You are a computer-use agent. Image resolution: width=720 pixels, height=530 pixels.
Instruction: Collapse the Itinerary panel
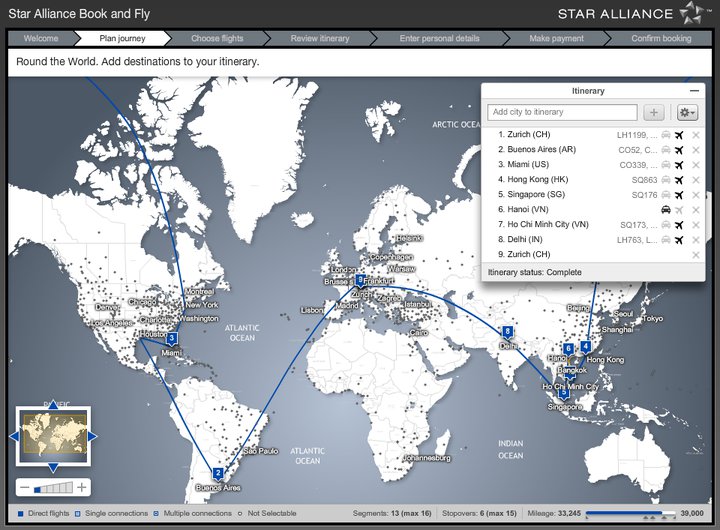click(x=694, y=91)
